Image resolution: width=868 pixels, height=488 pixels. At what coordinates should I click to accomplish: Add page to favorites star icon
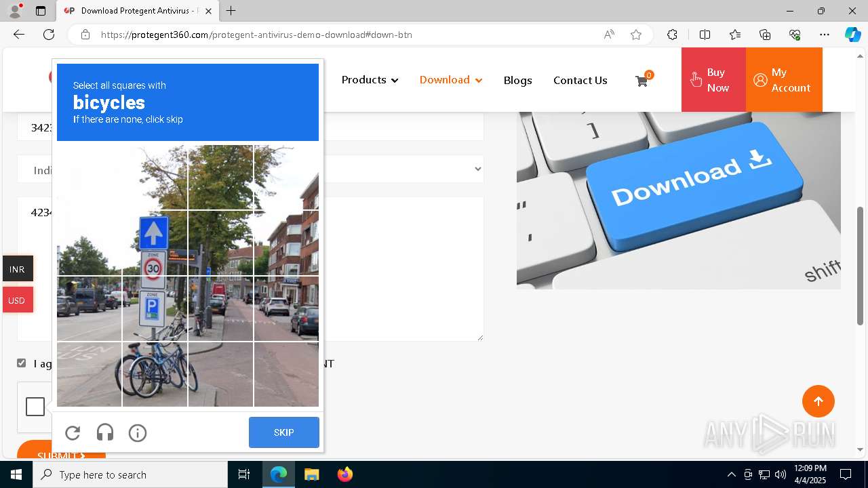[636, 35]
